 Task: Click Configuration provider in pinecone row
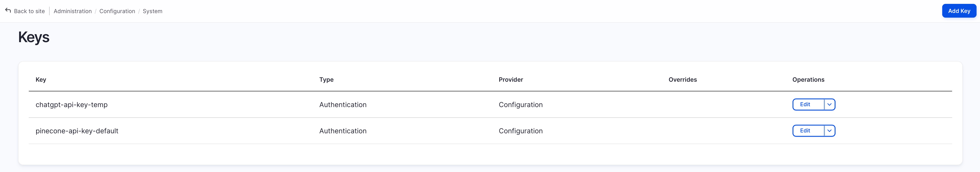tap(520, 131)
